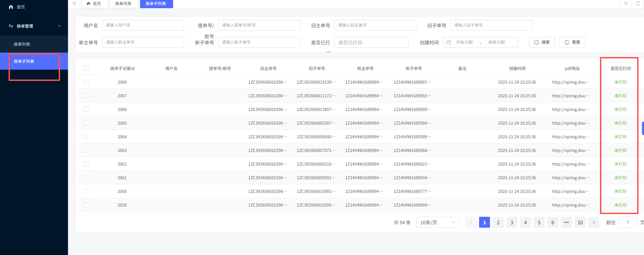Image resolution: width=644 pixels, height=255 pixels.
Task: Click the double-left arrow tab scroll icon
Action: tap(74, 4)
